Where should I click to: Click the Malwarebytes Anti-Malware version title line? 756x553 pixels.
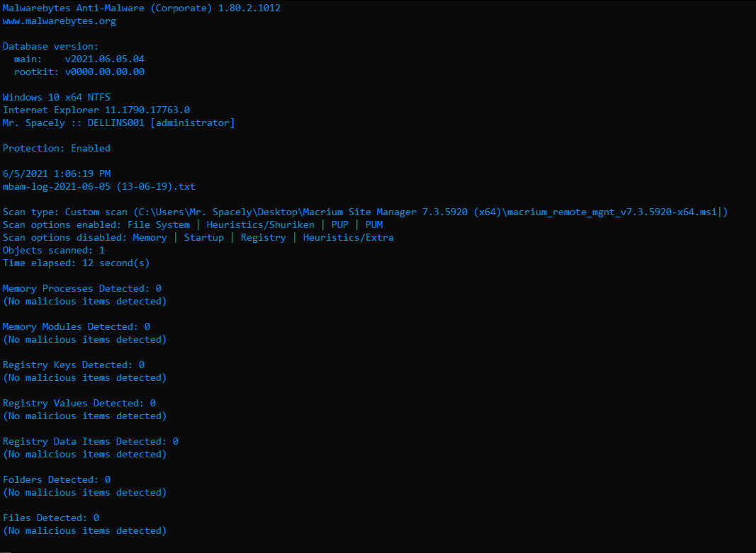(141, 8)
